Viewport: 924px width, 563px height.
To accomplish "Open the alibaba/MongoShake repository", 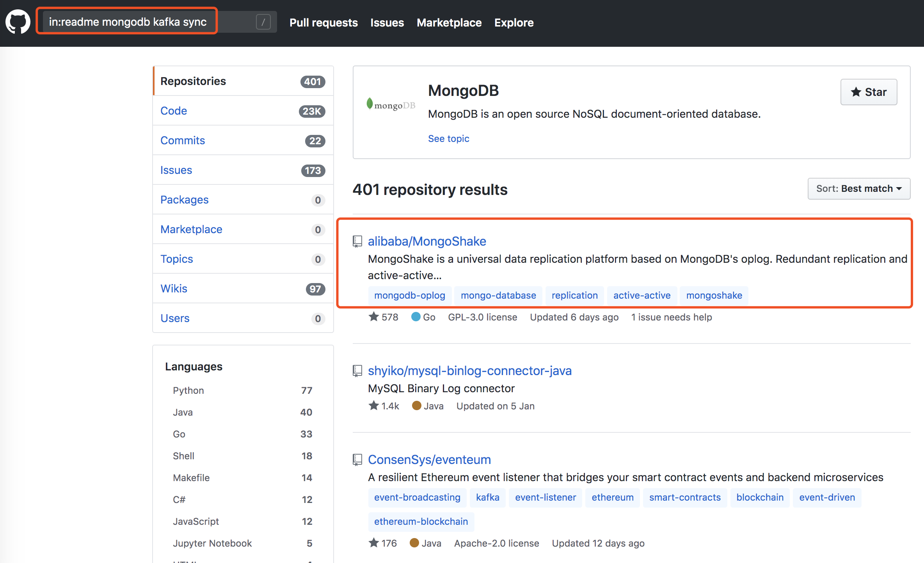I will pyautogui.click(x=427, y=241).
